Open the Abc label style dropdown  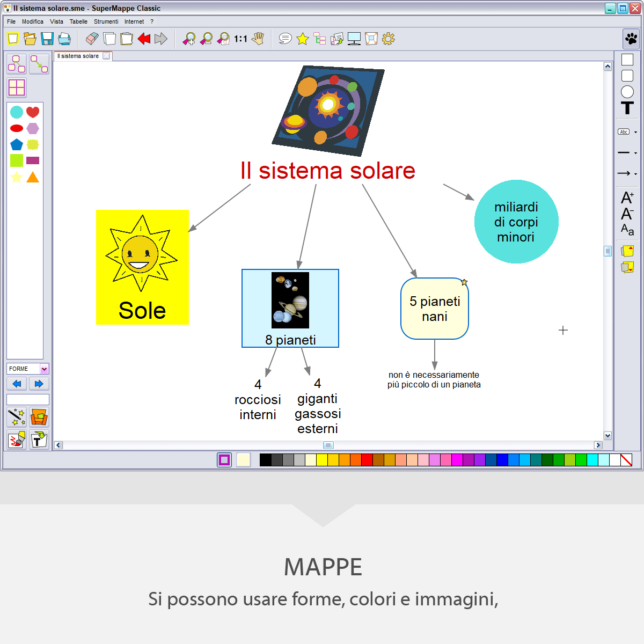[x=635, y=132]
